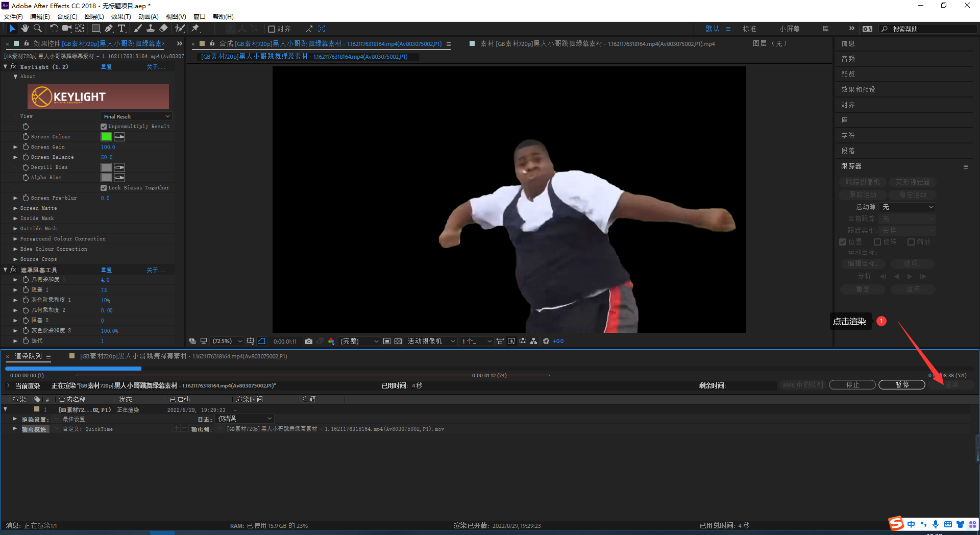Screen dimensions: 980x535
Task: Toggle Lock Biases Together checkbox
Action: pos(104,188)
